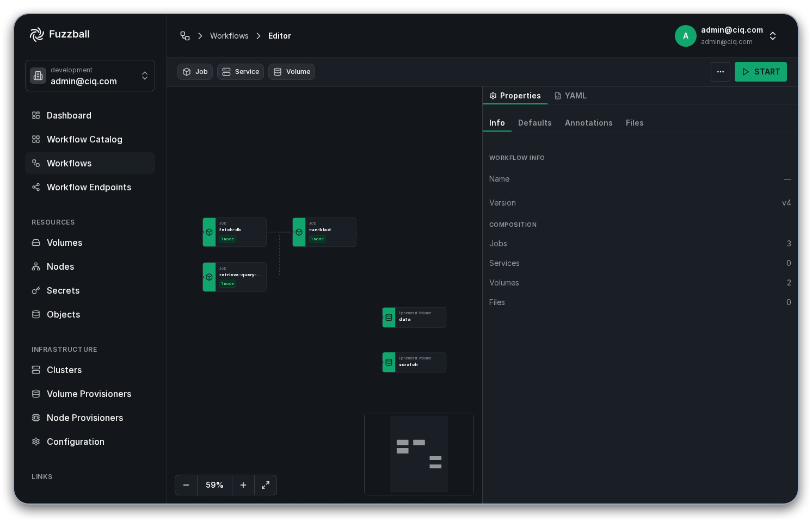Click the green user avatar A
The height and width of the screenshot is (522, 812).
pyautogui.click(x=686, y=36)
